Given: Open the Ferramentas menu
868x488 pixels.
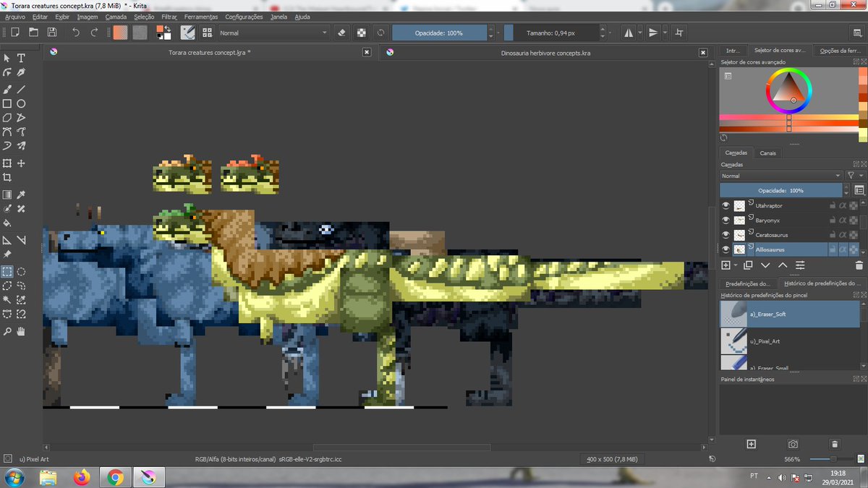Looking at the screenshot, I should point(201,16).
